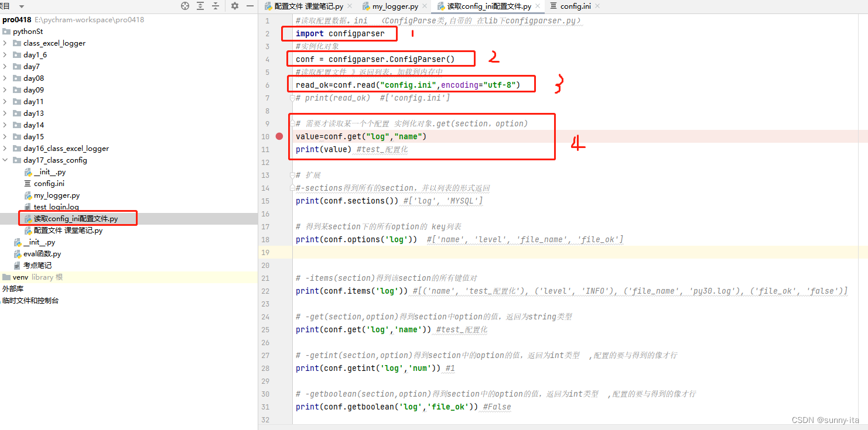Select the day08 folder icon

[16, 78]
